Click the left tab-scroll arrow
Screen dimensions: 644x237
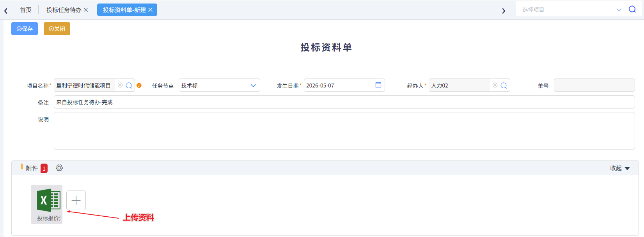pyautogui.click(x=6, y=11)
